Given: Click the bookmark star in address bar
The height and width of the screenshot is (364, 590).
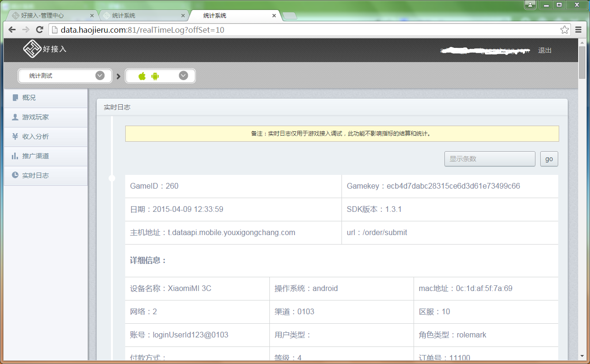Looking at the screenshot, I should point(564,29).
